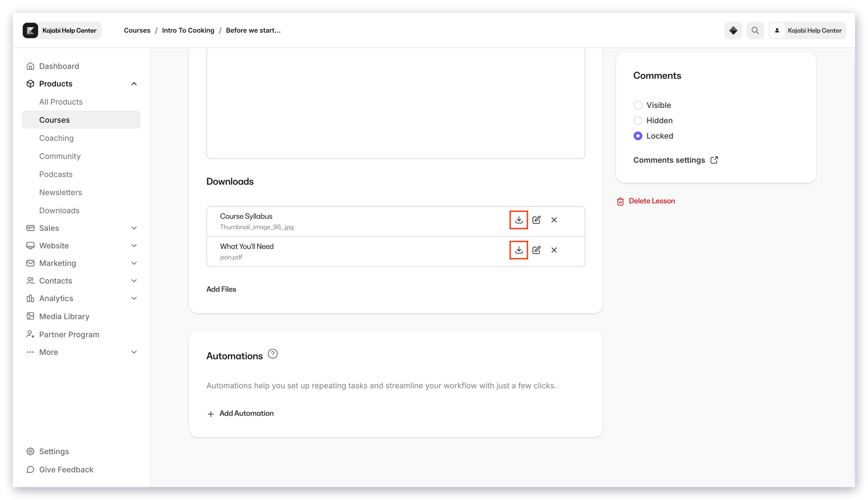The height and width of the screenshot is (500, 868).
Task: Expand the Sales sidebar section
Action: (x=134, y=228)
